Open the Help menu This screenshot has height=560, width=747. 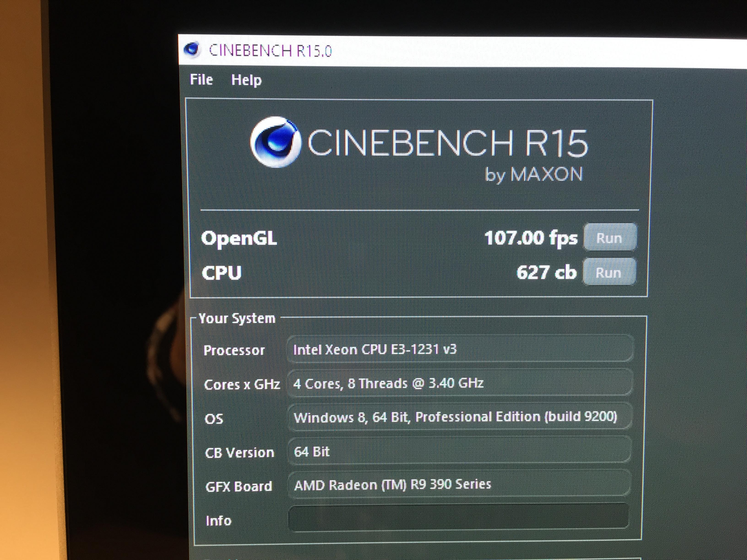[246, 80]
